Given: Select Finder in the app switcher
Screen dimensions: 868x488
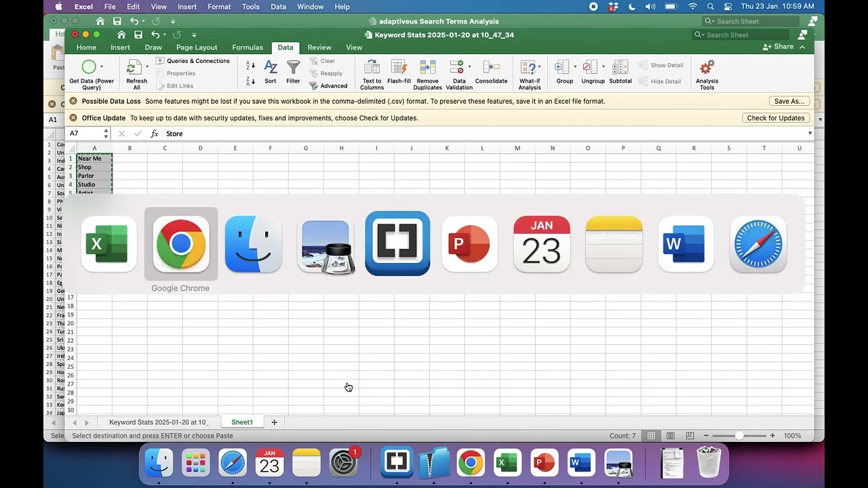Looking at the screenshot, I should coord(253,244).
